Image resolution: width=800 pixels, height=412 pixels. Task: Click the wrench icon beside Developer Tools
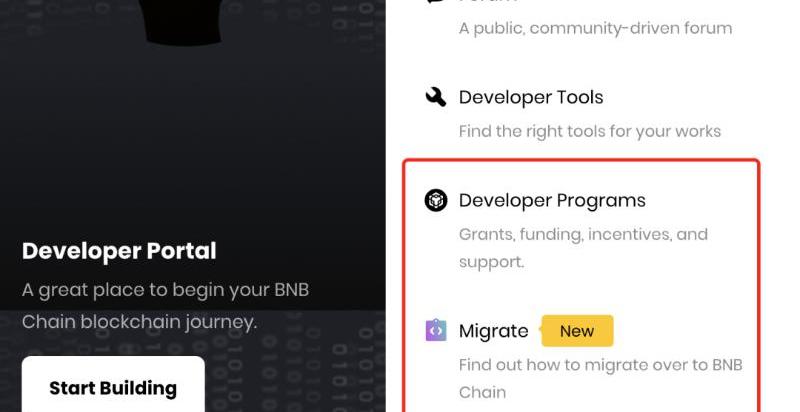pos(435,97)
